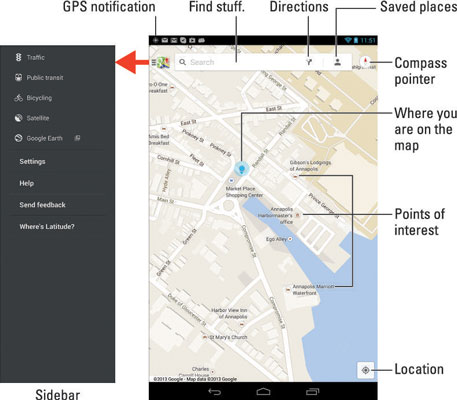Open saved places person icon
This screenshot has width=457, height=400.
[337, 62]
